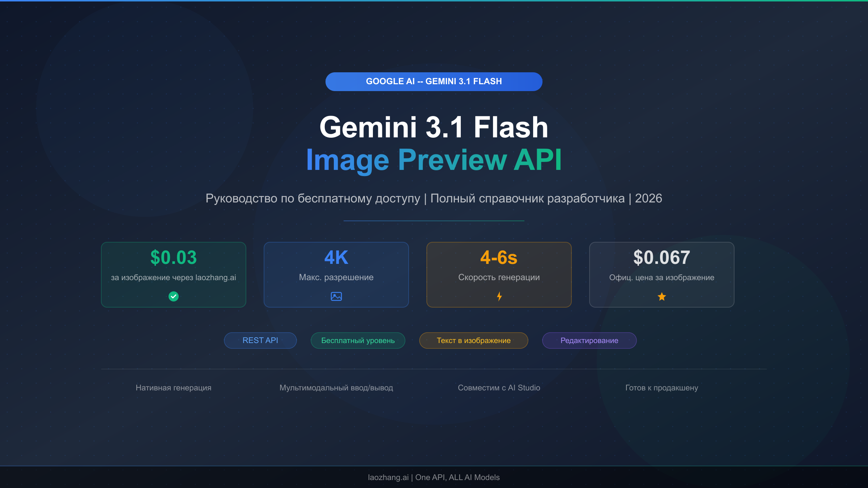Viewport: 868px width, 488px height.
Task: Select the Бесплатный уровень tag
Action: [x=358, y=340]
